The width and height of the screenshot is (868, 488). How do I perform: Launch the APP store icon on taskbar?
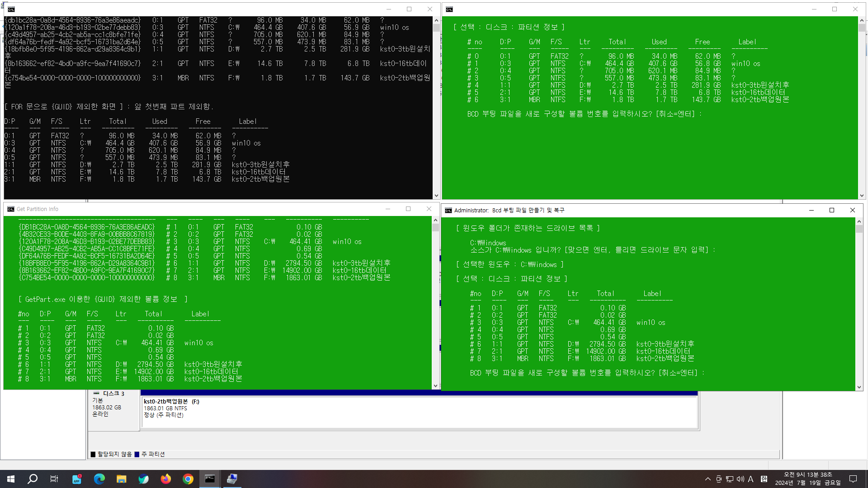coord(77,479)
